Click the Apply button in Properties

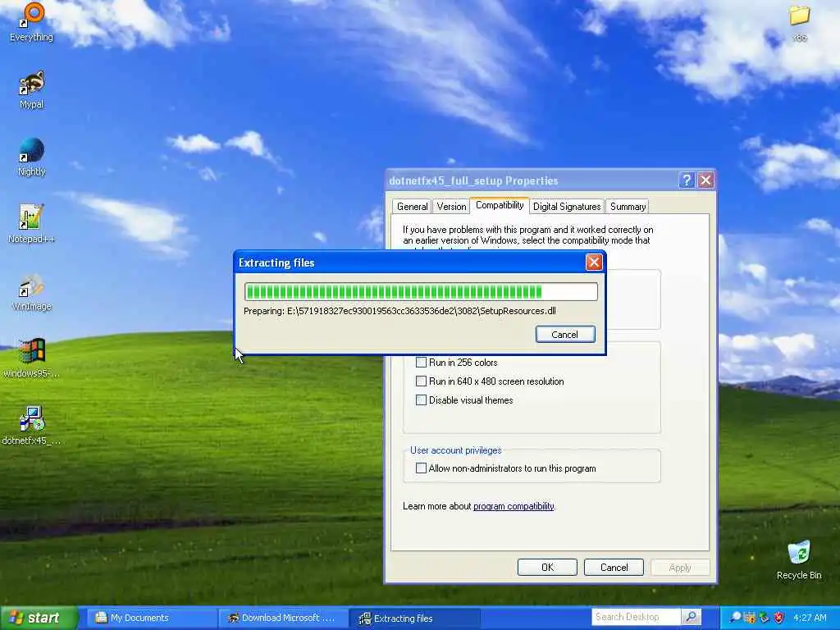[680, 568]
